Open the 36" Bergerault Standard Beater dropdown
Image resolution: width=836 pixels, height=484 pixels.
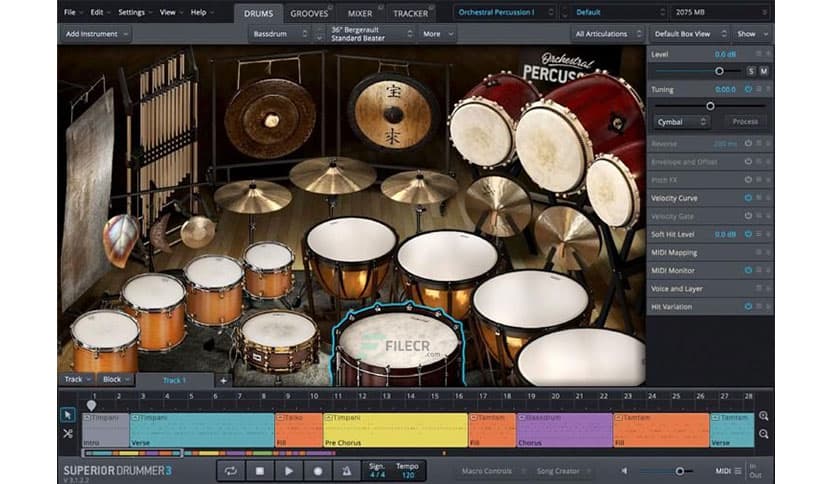(x=372, y=34)
